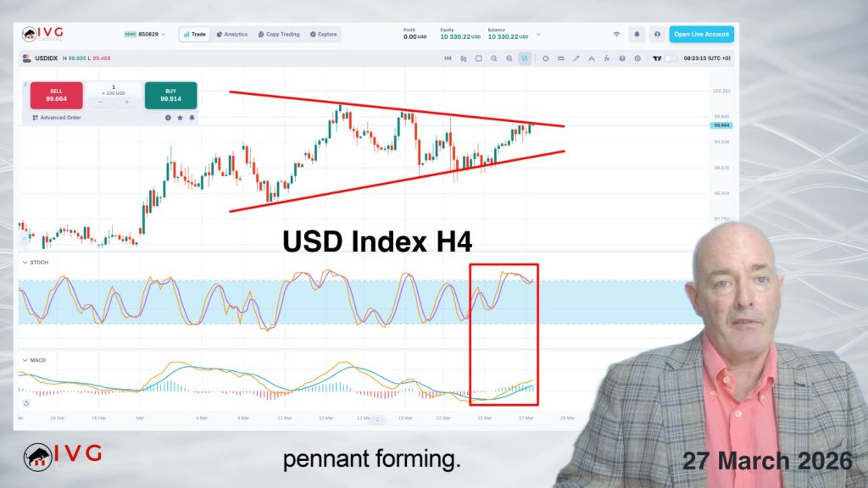Switch to the Analytics tab

coord(231,35)
